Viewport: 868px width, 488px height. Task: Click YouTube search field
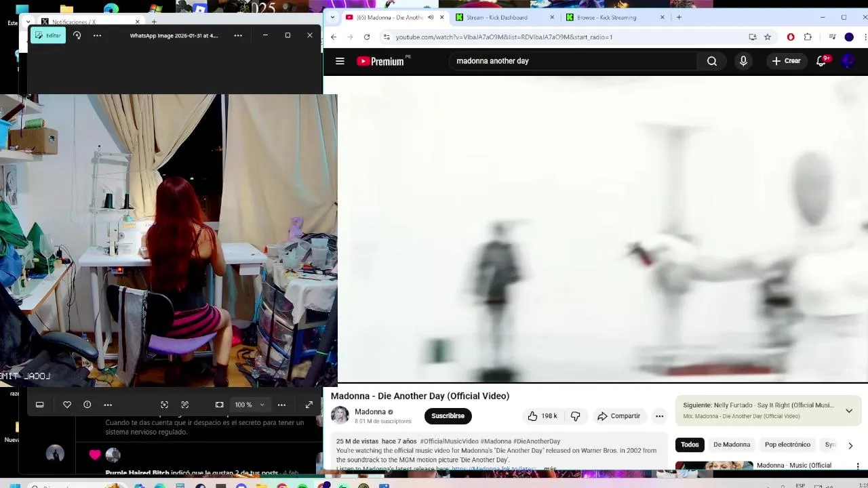click(x=573, y=61)
